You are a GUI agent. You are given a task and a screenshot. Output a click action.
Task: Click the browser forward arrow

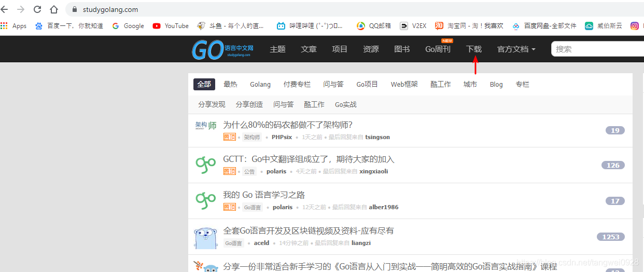point(21,9)
